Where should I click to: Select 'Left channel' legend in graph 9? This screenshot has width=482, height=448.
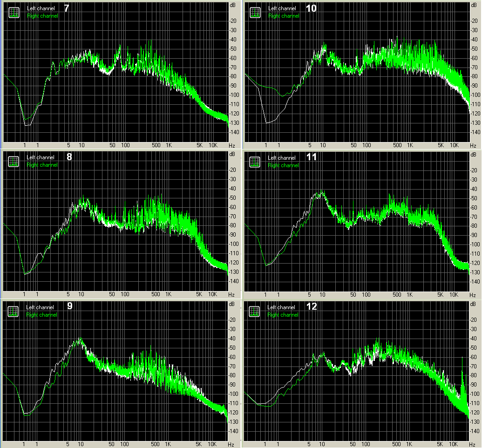(x=40, y=307)
